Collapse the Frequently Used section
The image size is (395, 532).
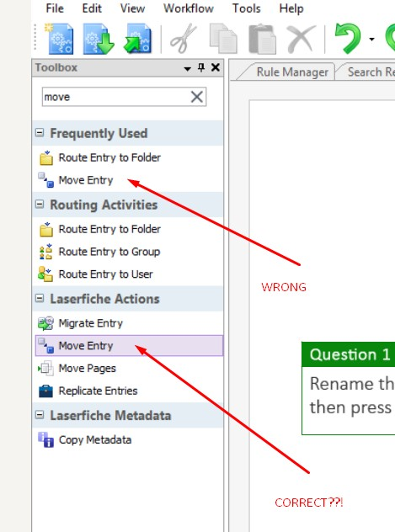(40, 133)
